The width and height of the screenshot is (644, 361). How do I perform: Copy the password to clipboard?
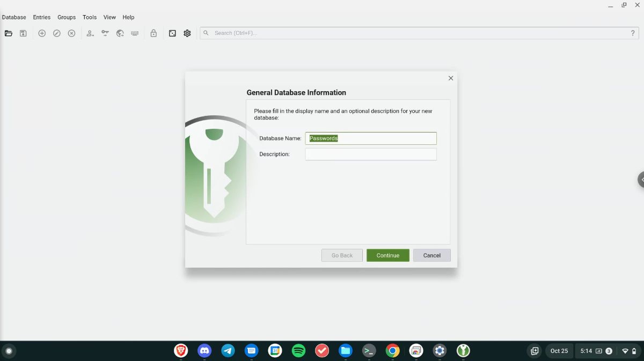pos(105,33)
